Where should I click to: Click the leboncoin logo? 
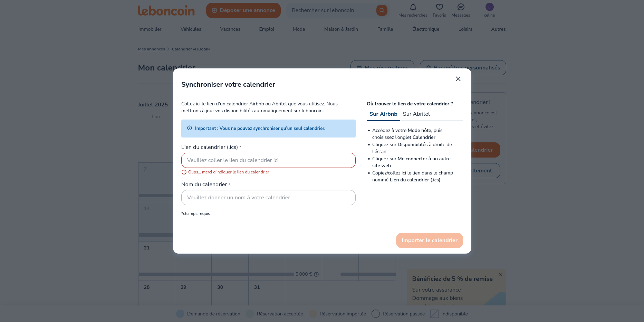[166, 10]
